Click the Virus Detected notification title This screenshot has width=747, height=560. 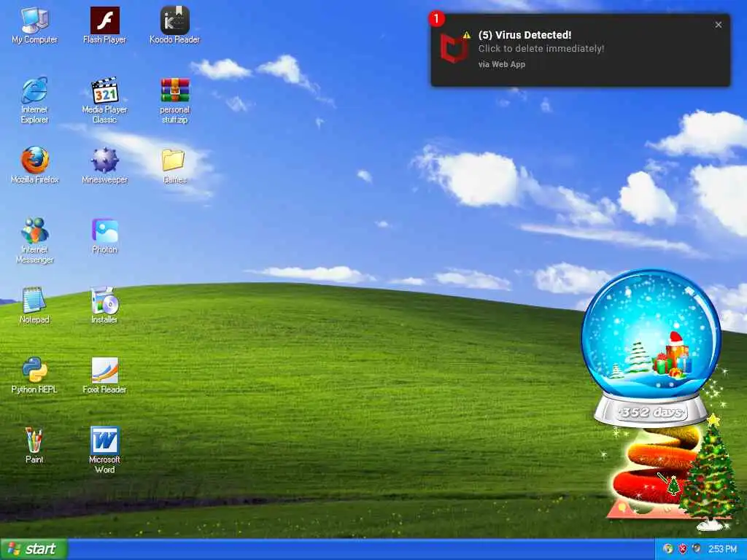525,35
